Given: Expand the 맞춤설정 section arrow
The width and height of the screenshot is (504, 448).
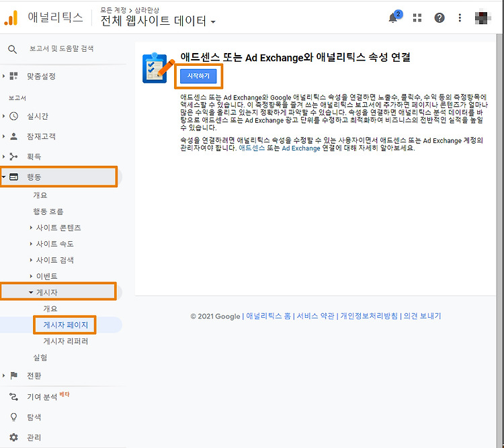Looking at the screenshot, I should pos(3,76).
